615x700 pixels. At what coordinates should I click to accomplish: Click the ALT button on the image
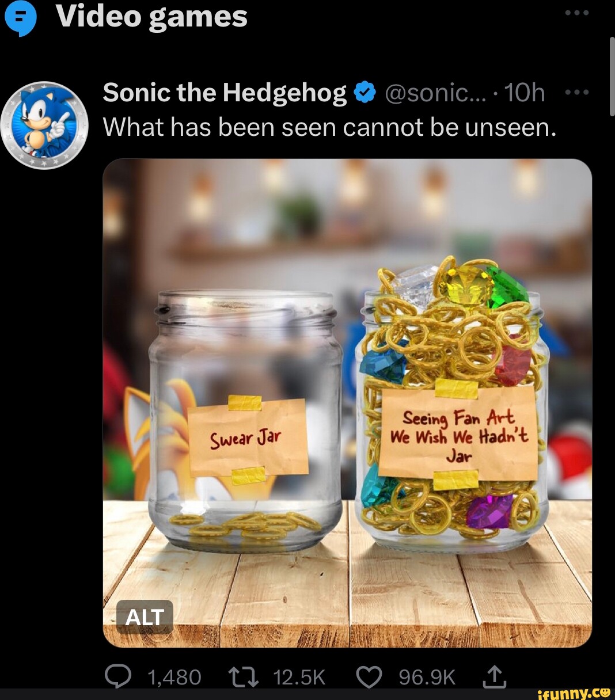(145, 617)
